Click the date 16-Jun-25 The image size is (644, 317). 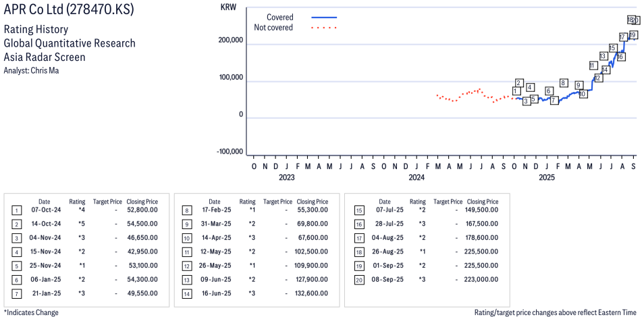coord(216,293)
